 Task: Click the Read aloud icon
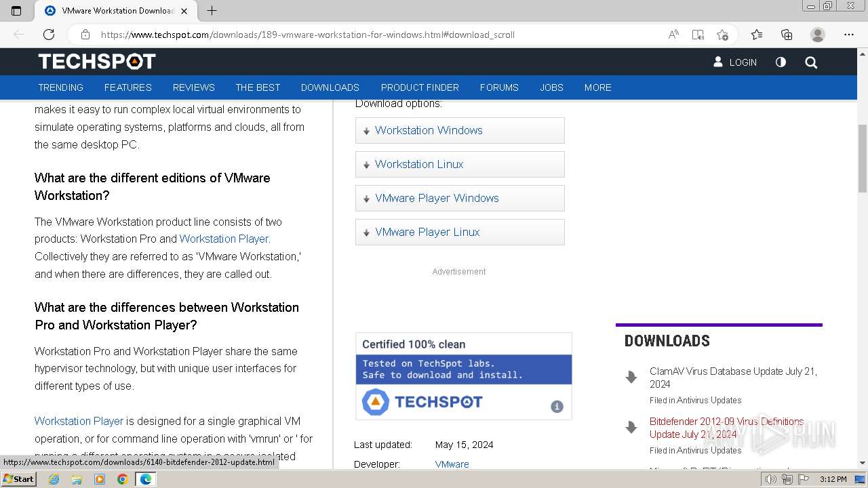click(x=673, y=35)
